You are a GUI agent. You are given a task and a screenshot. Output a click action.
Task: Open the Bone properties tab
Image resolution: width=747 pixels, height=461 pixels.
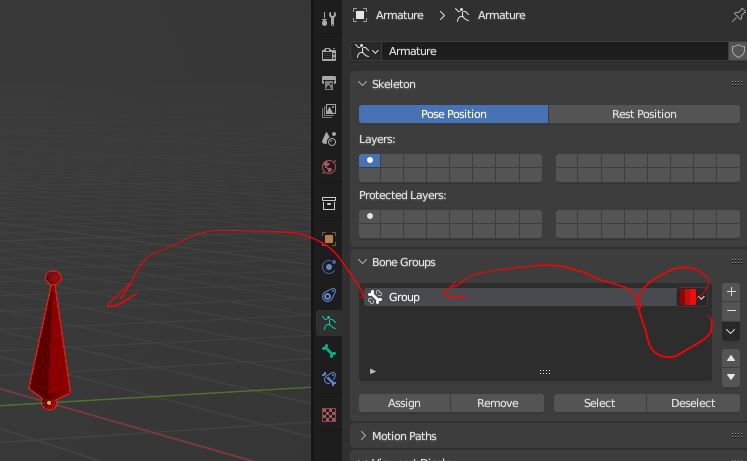click(329, 351)
